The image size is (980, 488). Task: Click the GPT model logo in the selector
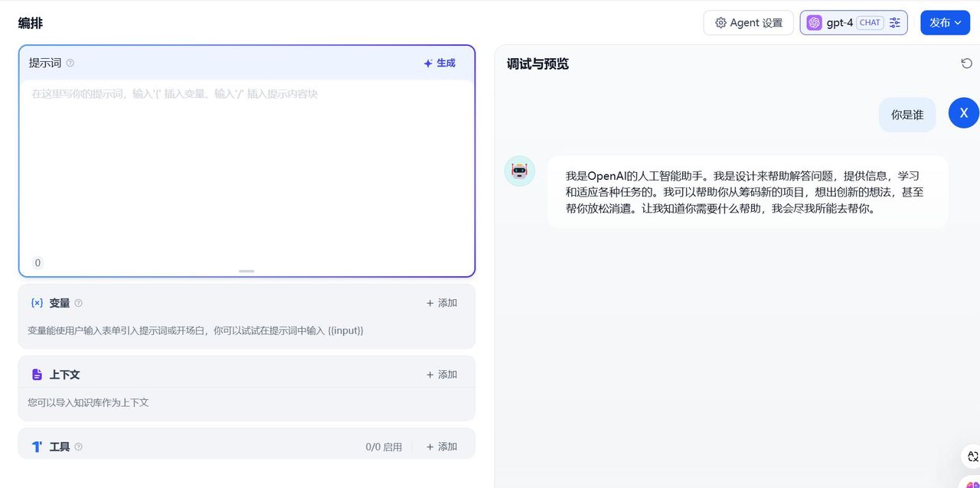coord(814,23)
